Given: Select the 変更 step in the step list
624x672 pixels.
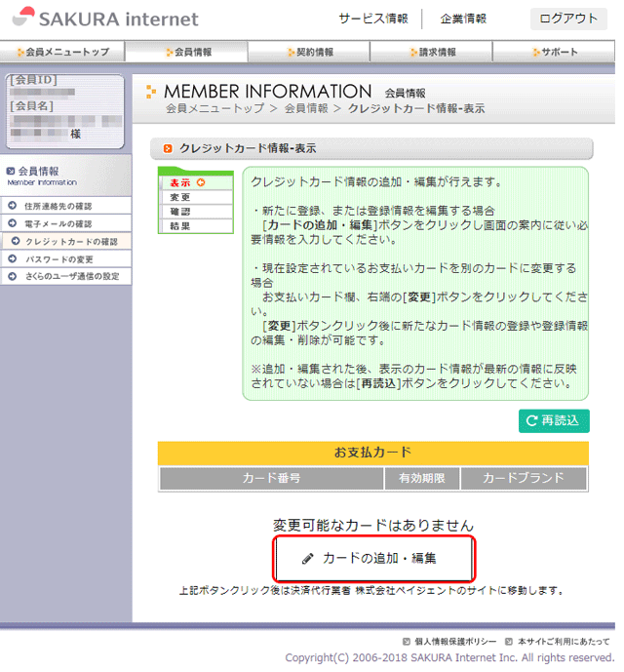Looking at the screenshot, I should [x=180, y=197].
